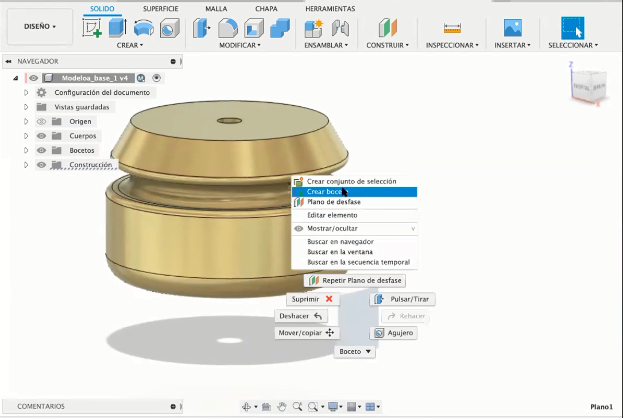
Task: Choose the Extrude tool icon
Action: (118, 28)
